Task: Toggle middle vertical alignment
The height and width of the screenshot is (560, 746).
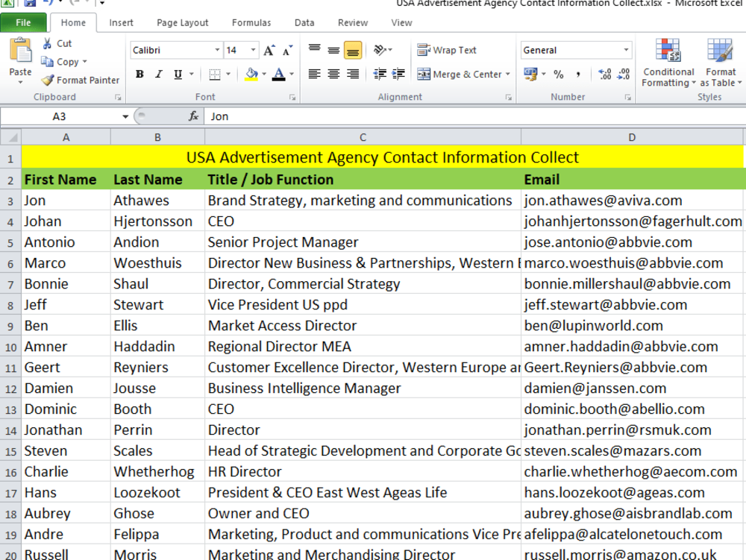Action: tap(333, 50)
